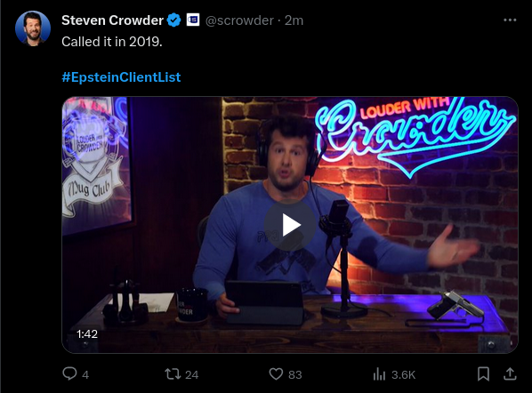Click the 83 likes count
The height and width of the screenshot is (393, 532).
click(x=295, y=374)
